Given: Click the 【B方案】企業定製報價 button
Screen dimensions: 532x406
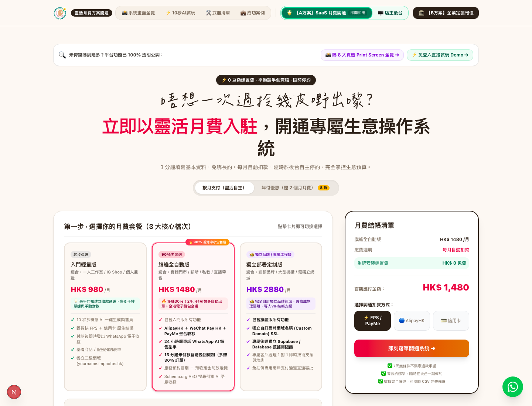Looking at the screenshot, I should pos(446,13).
